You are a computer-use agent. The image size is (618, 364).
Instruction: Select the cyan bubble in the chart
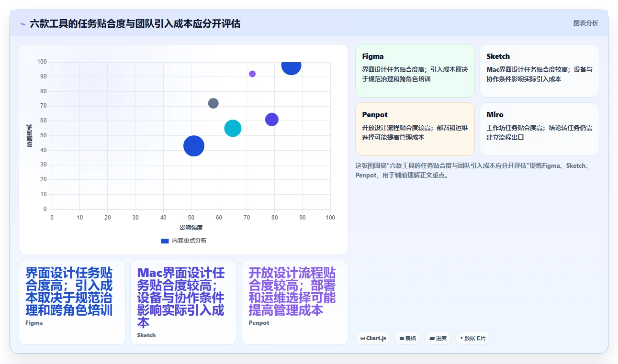point(233,128)
